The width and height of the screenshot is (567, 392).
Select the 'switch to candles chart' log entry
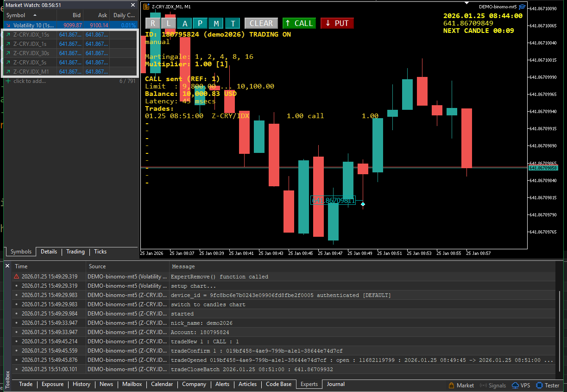283,304
